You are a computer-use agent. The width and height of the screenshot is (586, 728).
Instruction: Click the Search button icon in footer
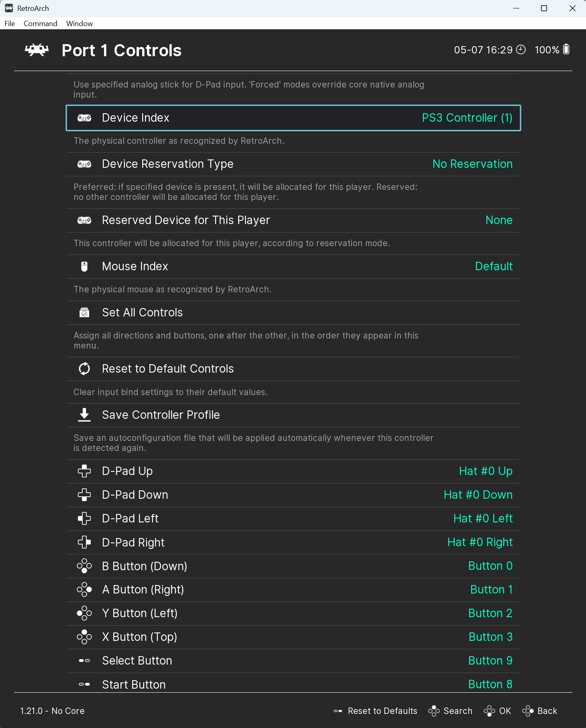(434, 711)
